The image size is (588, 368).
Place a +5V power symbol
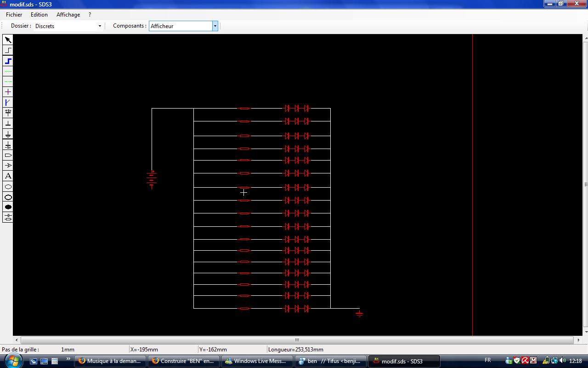tap(8, 113)
